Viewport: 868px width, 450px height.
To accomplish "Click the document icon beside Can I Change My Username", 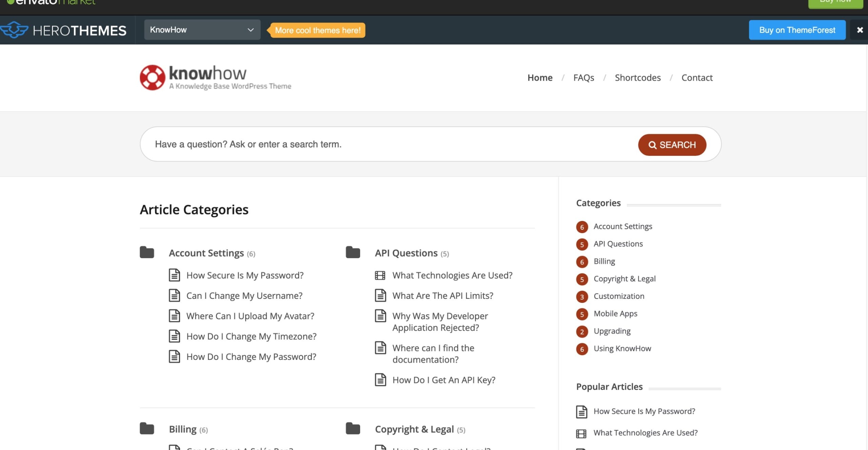I will [174, 295].
